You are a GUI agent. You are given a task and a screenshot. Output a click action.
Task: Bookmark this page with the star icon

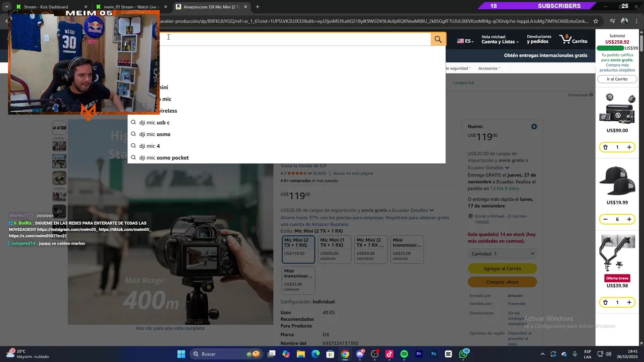click(x=596, y=21)
